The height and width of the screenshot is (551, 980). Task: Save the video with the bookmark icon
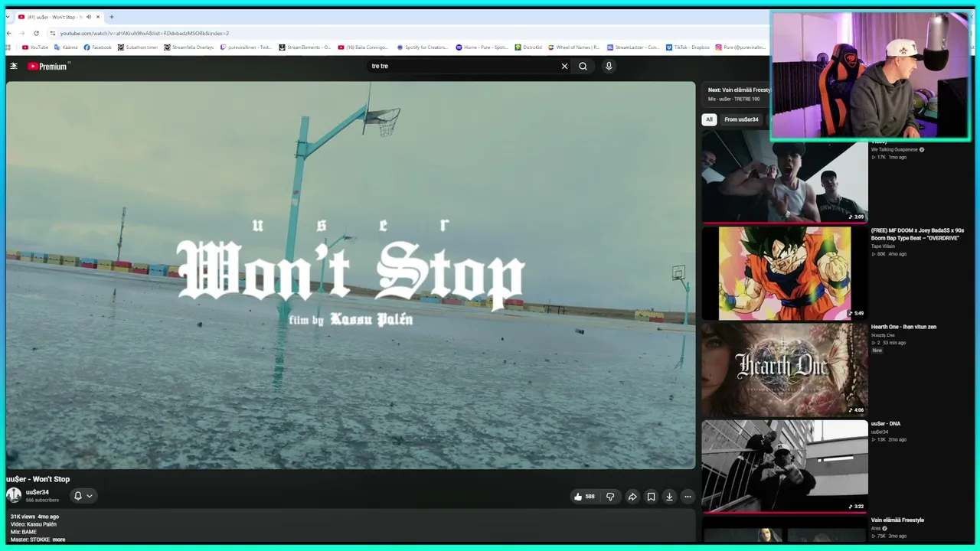tap(651, 497)
